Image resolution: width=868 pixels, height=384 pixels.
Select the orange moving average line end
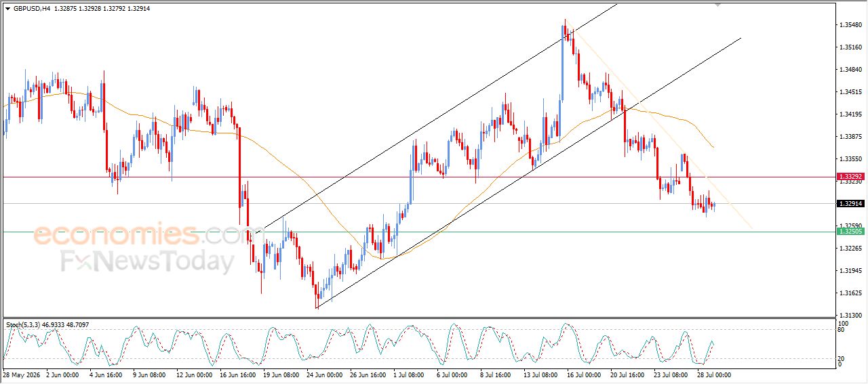coord(712,146)
